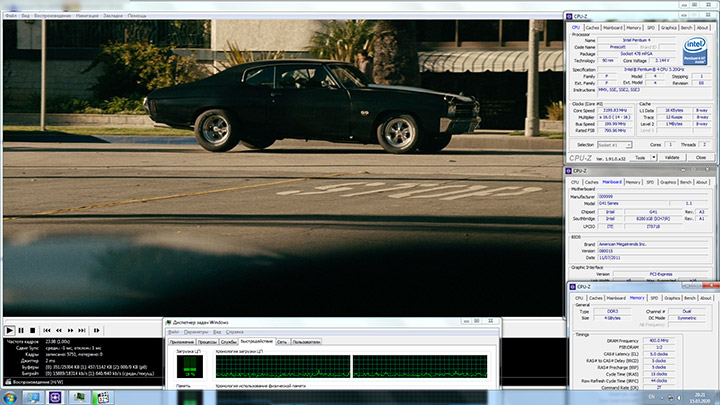Viewport: 720px width, 405px height.
Task: Switch to the Сеть tab in Task Manager
Action: pyautogui.click(x=282, y=342)
